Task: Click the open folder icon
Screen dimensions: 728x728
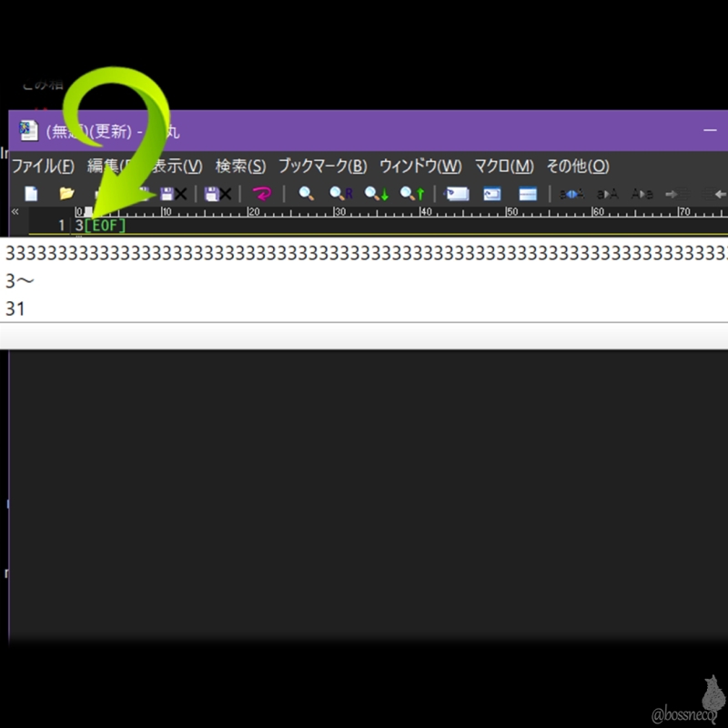Action: pyautogui.click(x=66, y=194)
